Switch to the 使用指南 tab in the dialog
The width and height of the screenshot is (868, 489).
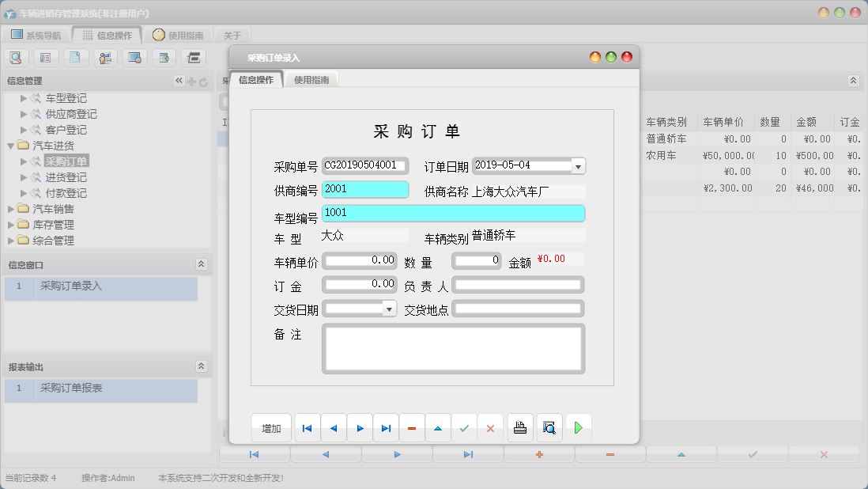(311, 79)
